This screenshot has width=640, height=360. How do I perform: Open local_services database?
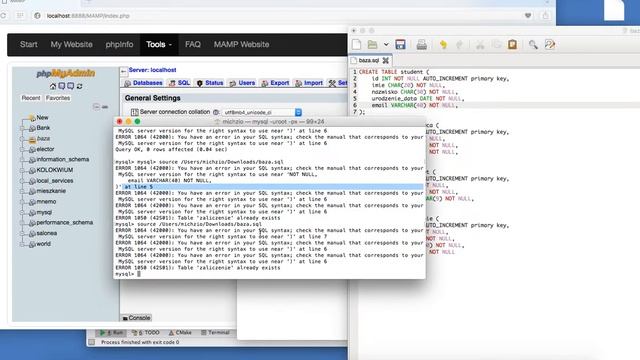(55, 181)
